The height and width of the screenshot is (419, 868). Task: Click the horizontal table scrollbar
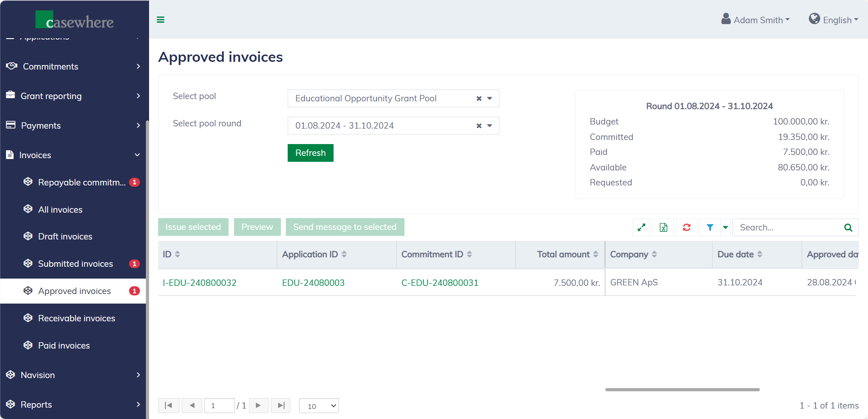point(682,389)
